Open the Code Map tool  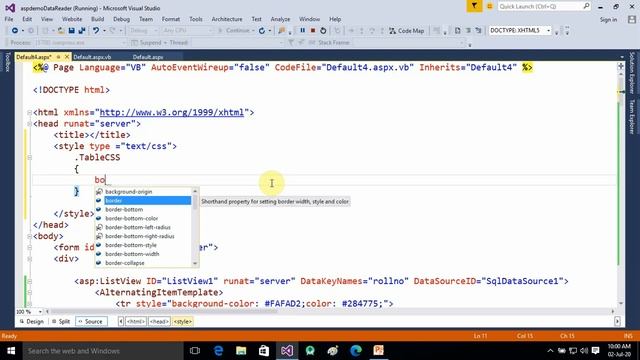(x=407, y=31)
